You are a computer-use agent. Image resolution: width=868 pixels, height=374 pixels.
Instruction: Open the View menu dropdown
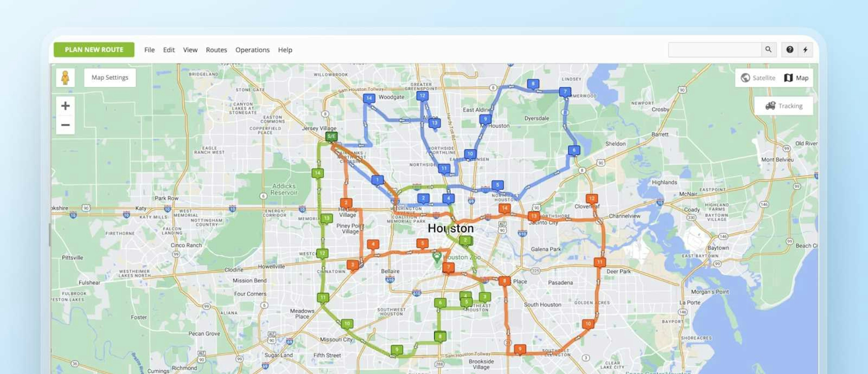190,49
